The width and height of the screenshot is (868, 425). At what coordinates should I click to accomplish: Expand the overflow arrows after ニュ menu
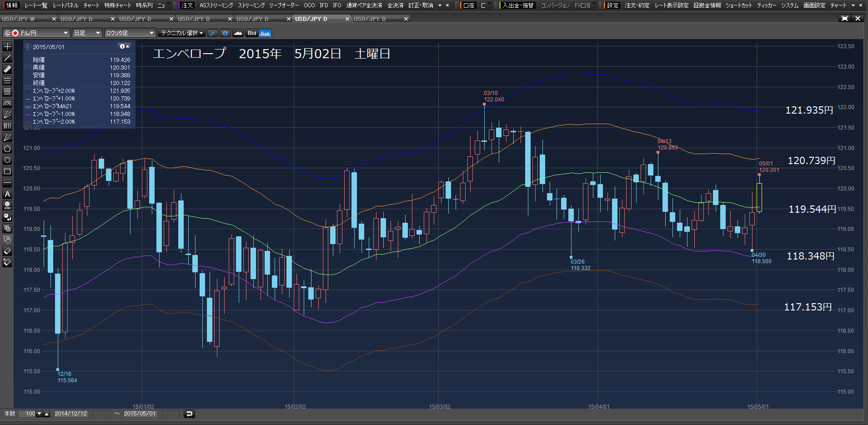(168, 4)
